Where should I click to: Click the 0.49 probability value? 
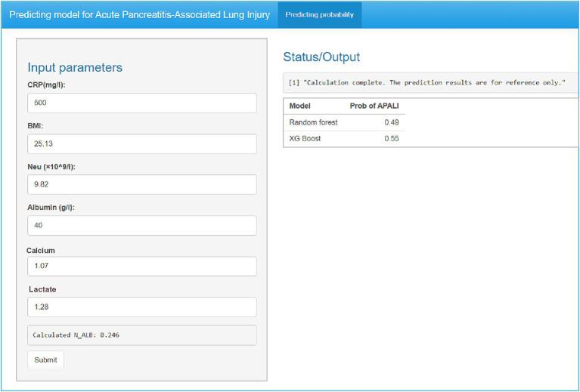coord(391,122)
